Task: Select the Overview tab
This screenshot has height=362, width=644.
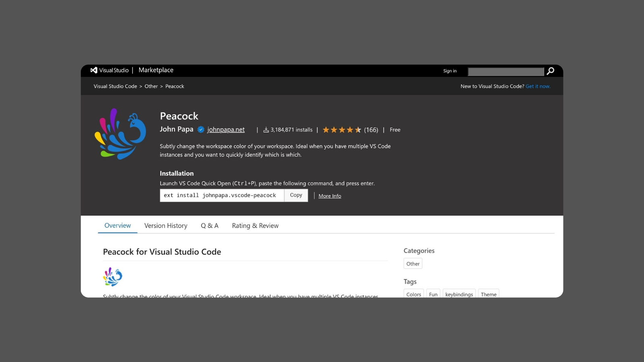Action: tap(118, 225)
